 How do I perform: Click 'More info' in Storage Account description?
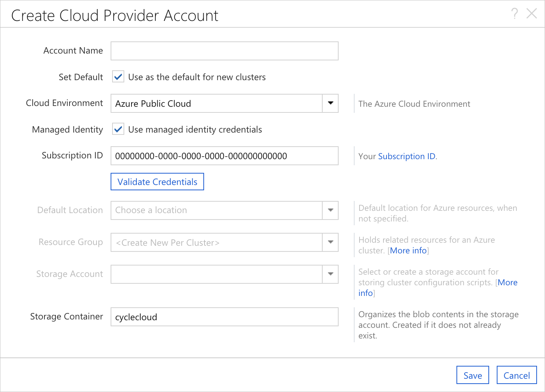(x=507, y=282)
